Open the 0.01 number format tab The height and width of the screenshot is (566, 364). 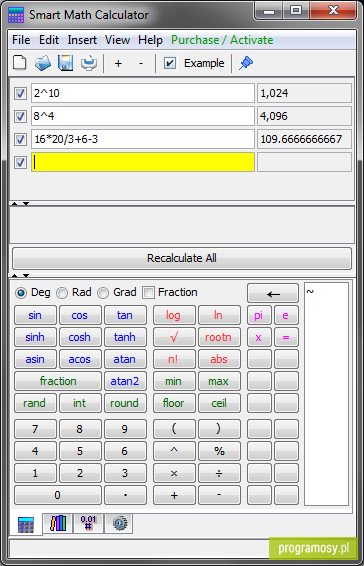(x=88, y=523)
